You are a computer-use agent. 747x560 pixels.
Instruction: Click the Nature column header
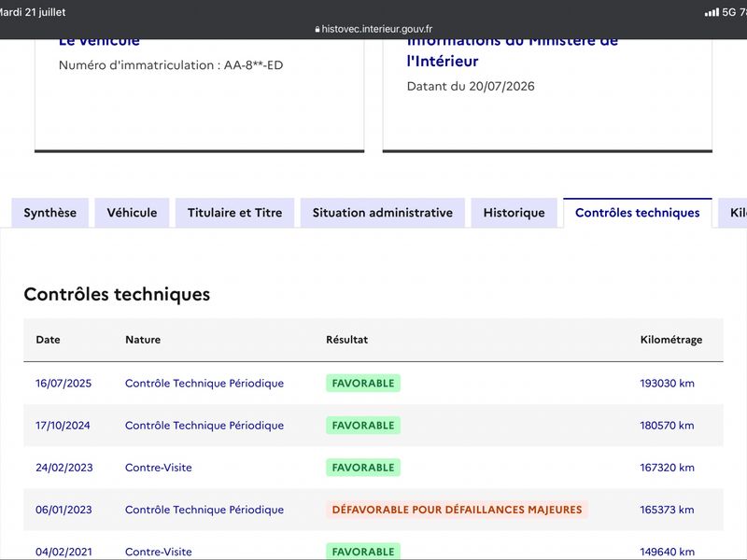[143, 340]
